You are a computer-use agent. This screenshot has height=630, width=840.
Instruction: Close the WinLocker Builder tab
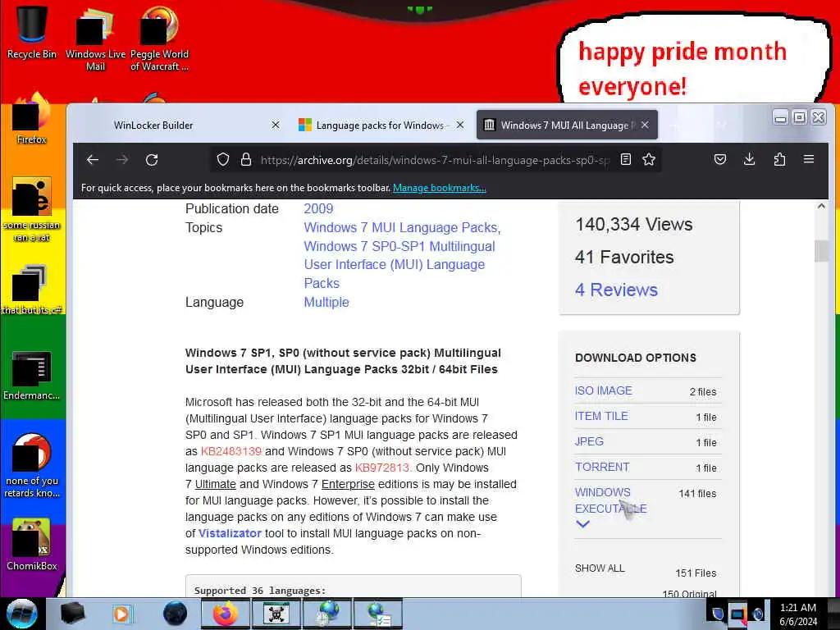point(276,125)
